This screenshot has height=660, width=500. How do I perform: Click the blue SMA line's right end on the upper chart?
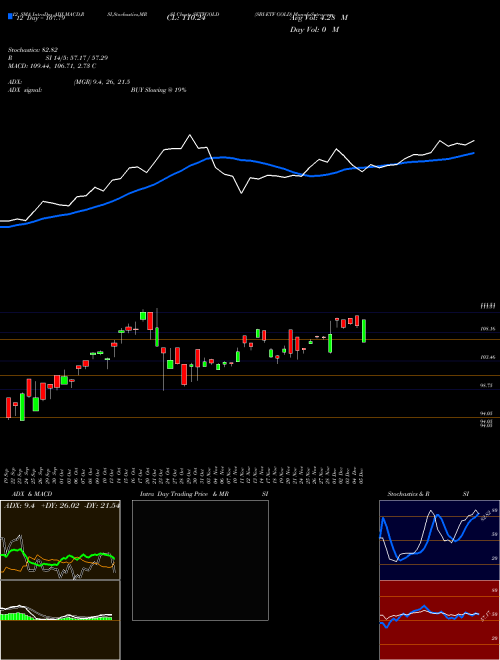pos(474,153)
